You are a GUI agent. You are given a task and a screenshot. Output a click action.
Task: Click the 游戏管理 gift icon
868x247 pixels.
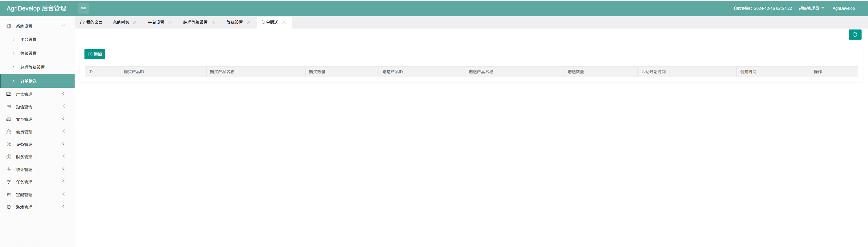pyautogui.click(x=9, y=207)
